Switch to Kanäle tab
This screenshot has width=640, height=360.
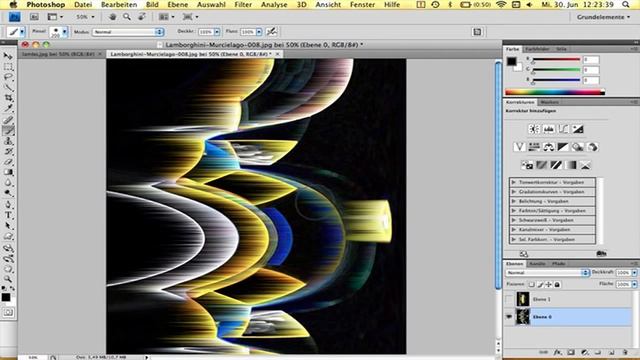pos(537,264)
